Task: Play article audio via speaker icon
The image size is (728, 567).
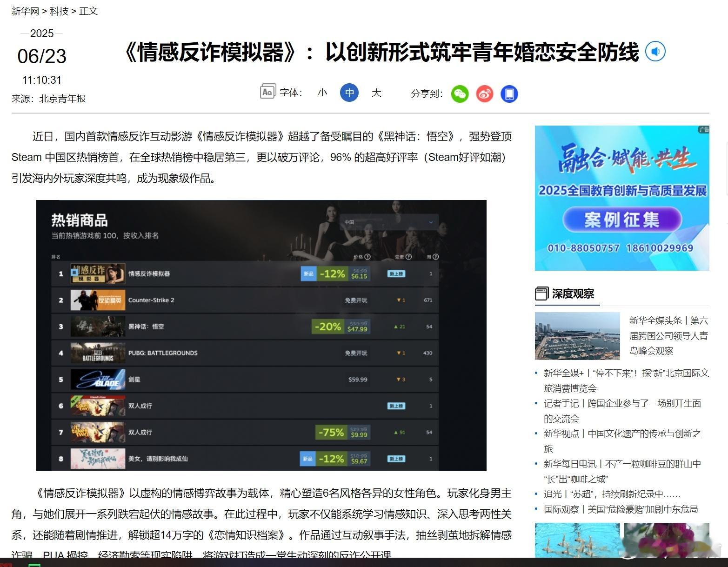Action: (x=655, y=51)
